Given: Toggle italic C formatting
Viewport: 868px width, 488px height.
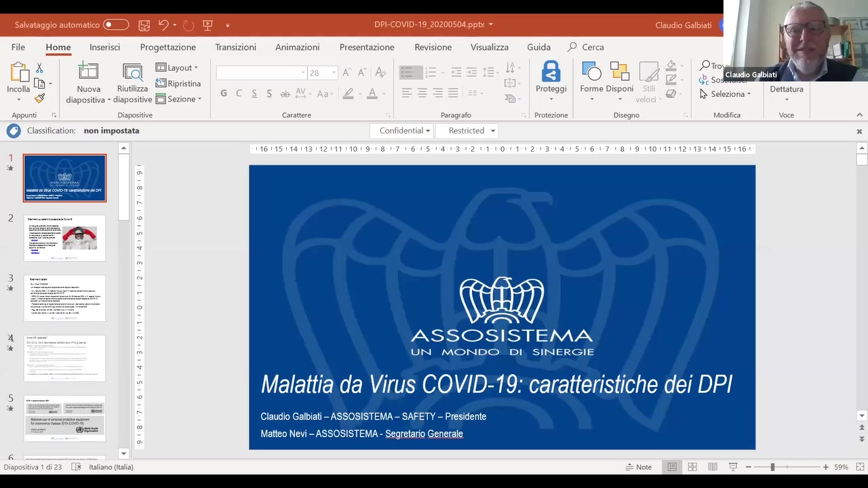Looking at the screenshot, I should (x=239, y=94).
